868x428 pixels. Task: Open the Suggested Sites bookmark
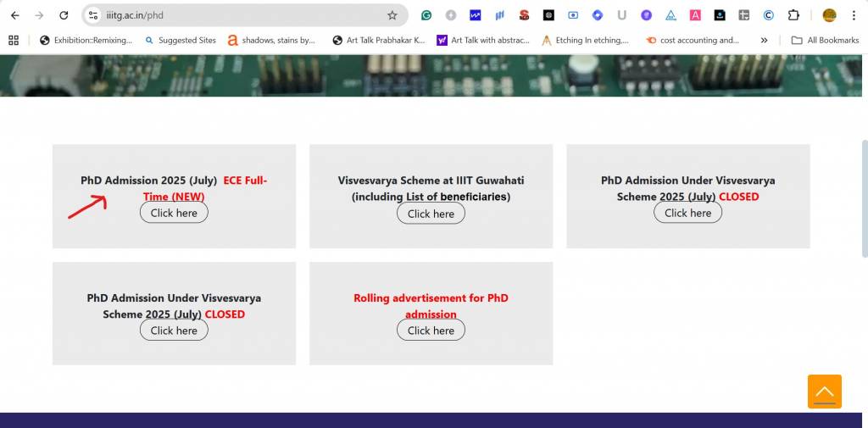[x=181, y=40]
